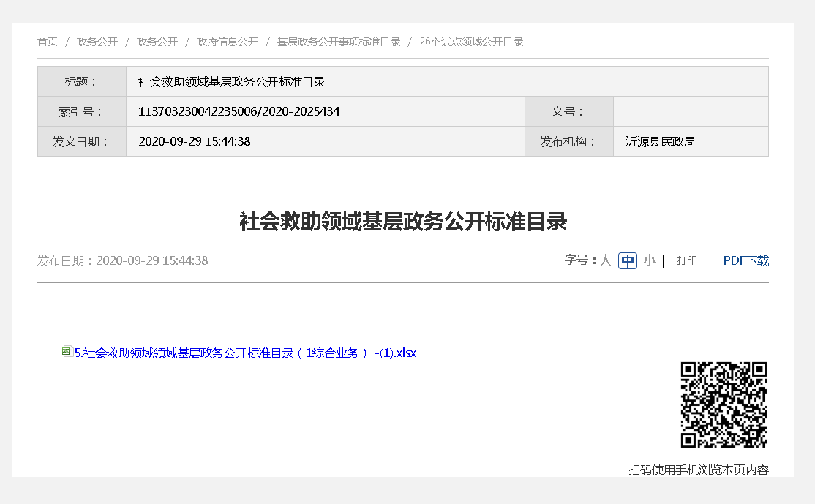Click the 标题 row value in the table
Screen dimensions: 815x504
point(231,81)
